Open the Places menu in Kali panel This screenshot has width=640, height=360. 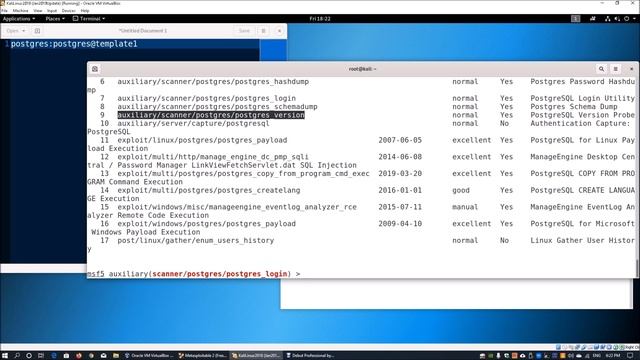(x=55, y=19)
